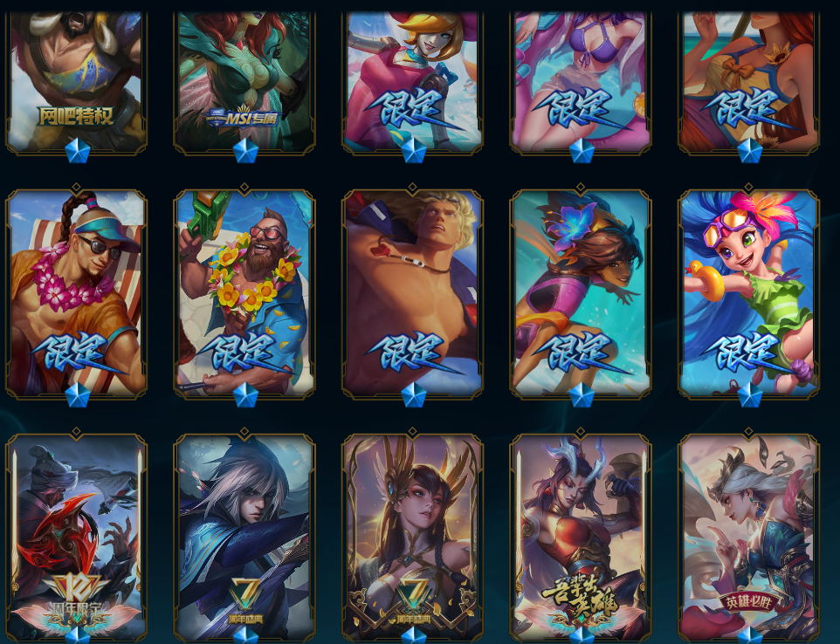
Task: Select the blue gem below the visor sunglasses skin
Action: 77,395
